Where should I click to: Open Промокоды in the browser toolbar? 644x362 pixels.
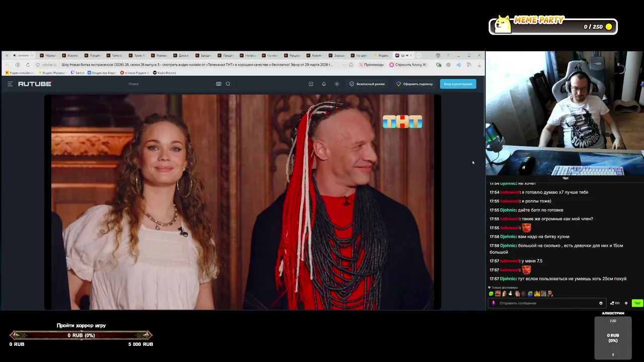pyautogui.click(x=371, y=65)
